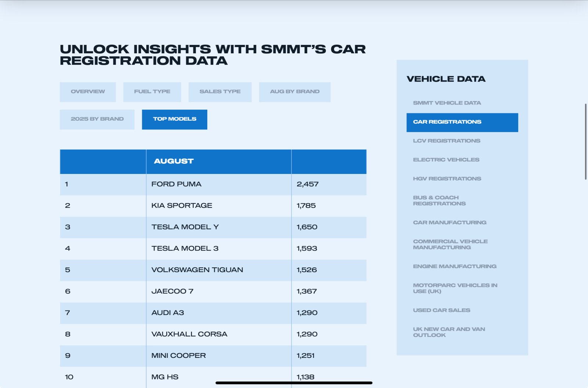The image size is (588, 388).
Task: Go to Car Manufacturing page
Action: pyautogui.click(x=449, y=223)
